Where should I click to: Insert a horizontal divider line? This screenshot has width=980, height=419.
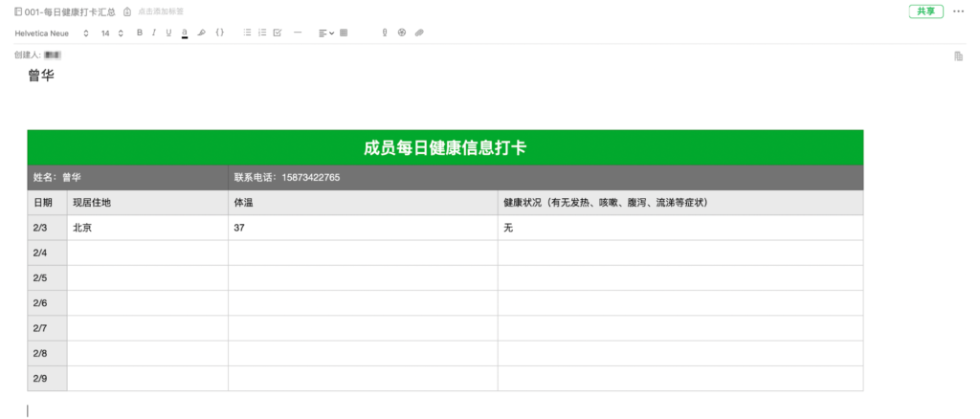298,33
